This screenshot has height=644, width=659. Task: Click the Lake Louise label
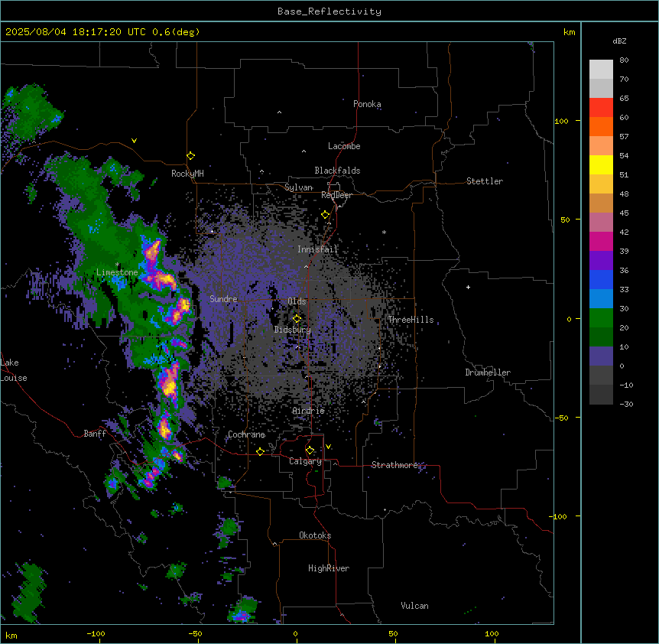[x=14, y=370]
